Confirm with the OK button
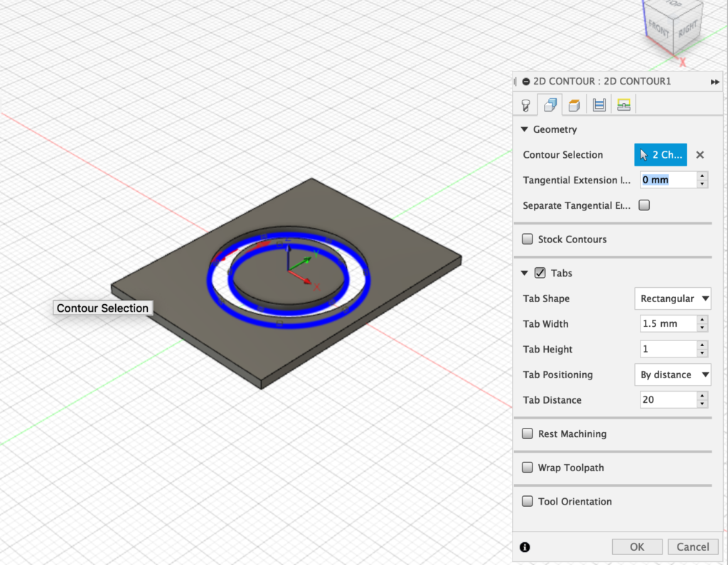 click(x=637, y=547)
